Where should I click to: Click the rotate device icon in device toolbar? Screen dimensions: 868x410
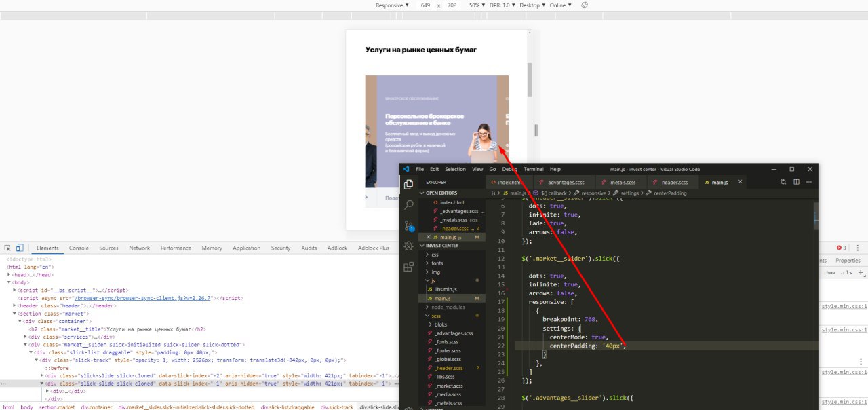[585, 5]
